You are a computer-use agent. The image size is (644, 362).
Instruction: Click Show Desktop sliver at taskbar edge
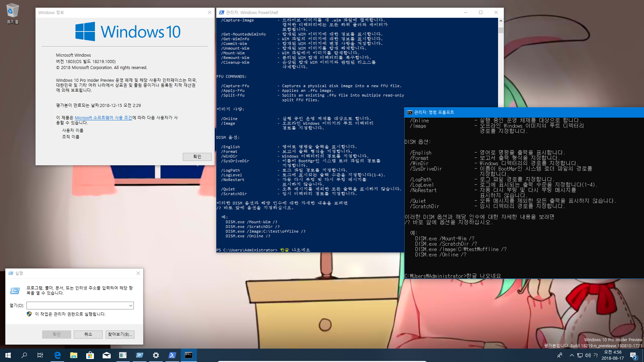click(x=643, y=355)
